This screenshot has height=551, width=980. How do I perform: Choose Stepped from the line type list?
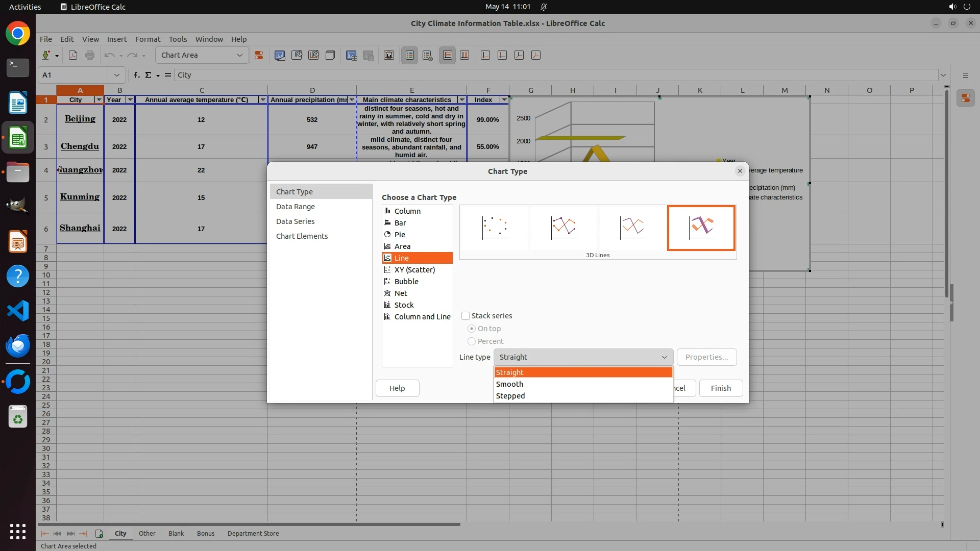click(x=510, y=396)
